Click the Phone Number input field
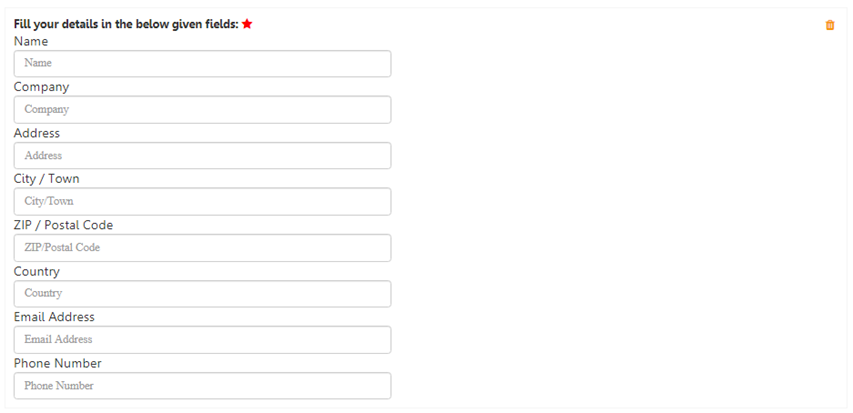Screen dimensions: 853x413 [202, 385]
